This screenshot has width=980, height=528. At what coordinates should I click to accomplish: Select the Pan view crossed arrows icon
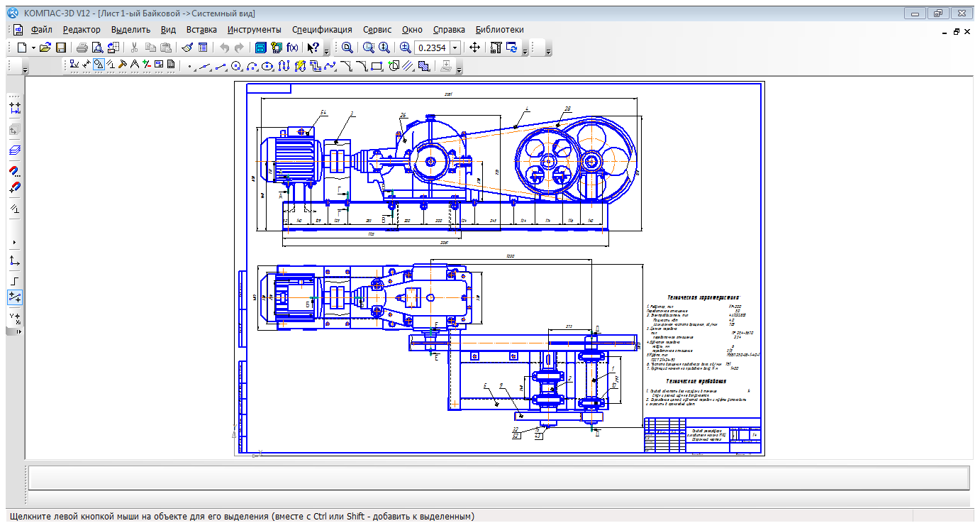(475, 48)
